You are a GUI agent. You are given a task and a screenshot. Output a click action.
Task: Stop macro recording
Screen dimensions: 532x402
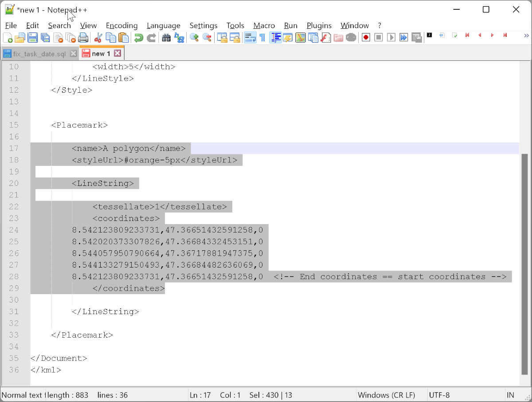point(379,38)
